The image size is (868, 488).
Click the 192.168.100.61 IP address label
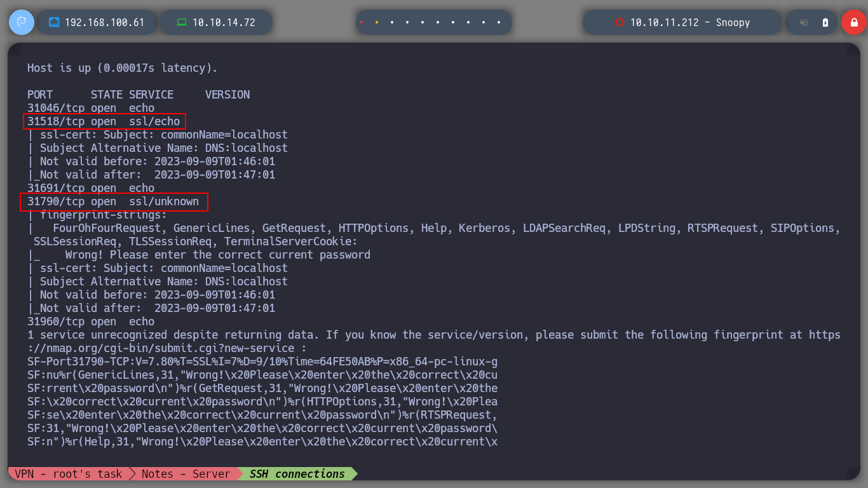tap(104, 22)
